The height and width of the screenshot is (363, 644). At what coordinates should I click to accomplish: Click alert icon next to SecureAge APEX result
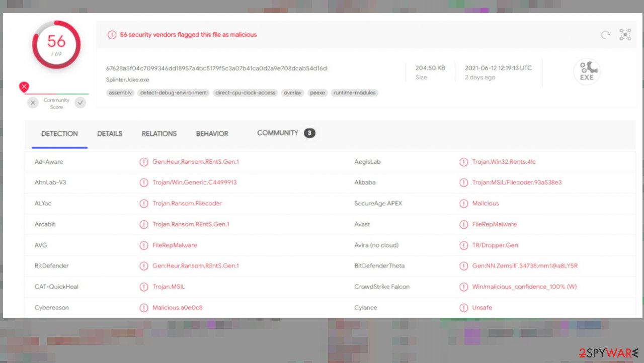click(x=463, y=204)
